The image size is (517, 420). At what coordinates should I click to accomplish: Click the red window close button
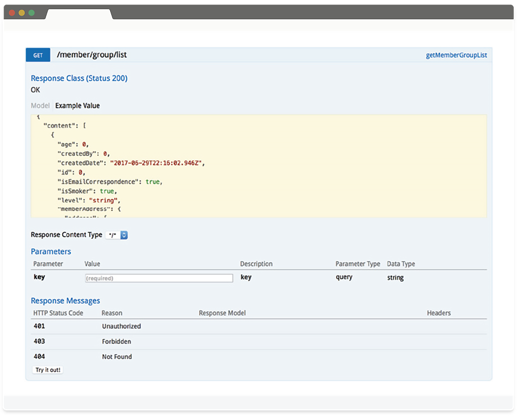click(x=12, y=12)
